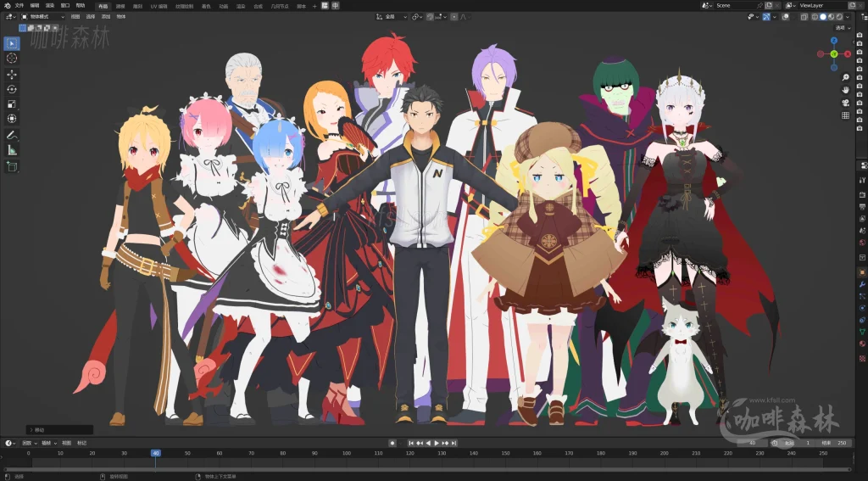
Task: Open the 文件 menu
Action: tap(19, 6)
